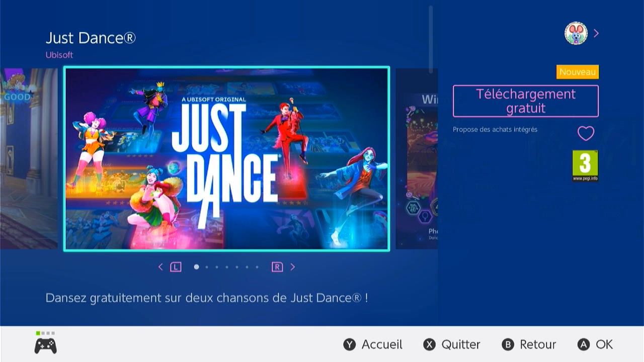The image size is (644, 362).
Task: Select the main Just Dance cover image
Action: 226,158
